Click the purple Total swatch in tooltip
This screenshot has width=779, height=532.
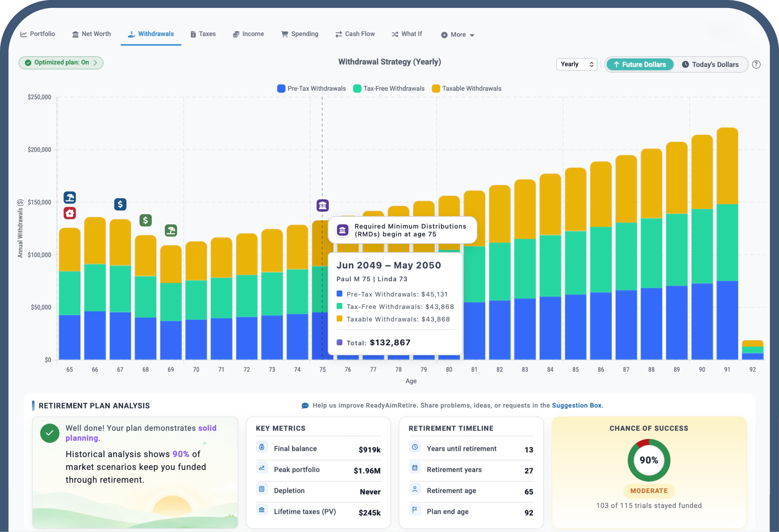point(339,342)
